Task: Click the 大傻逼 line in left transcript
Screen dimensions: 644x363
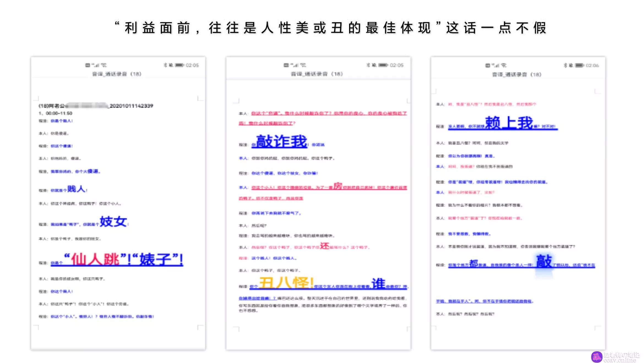Action: [x=70, y=171]
